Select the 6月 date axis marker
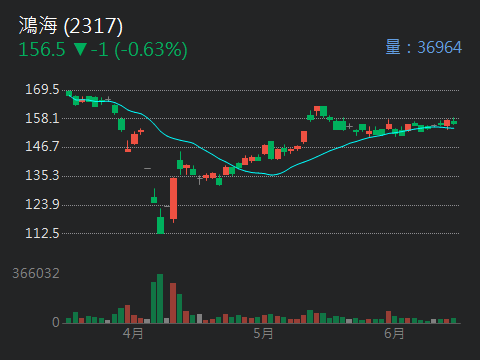Screen dimensions: 480x360 click(394, 333)
